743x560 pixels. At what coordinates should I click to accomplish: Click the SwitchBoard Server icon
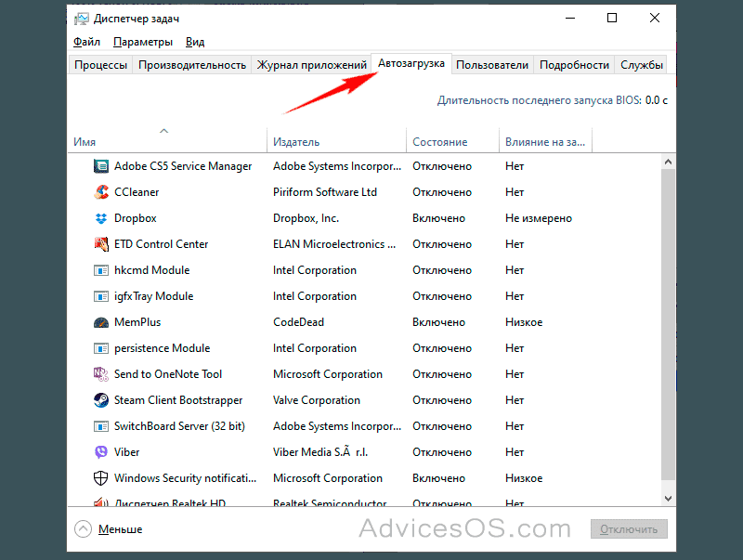point(100,426)
